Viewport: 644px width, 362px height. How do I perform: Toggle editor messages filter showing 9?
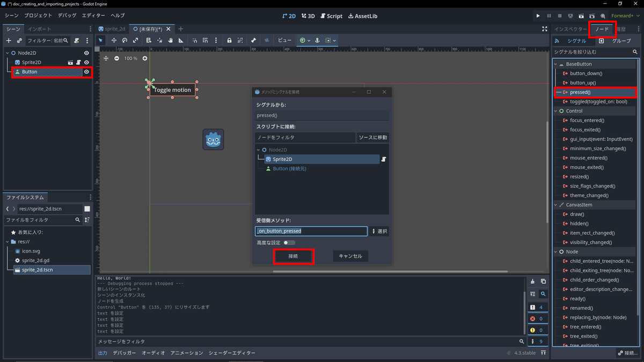tap(537, 342)
